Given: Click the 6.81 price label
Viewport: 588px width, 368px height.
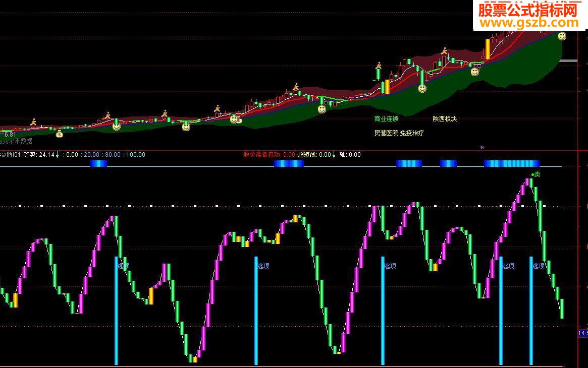Looking at the screenshot, I should pyautogui.click(x=9, y=135).
